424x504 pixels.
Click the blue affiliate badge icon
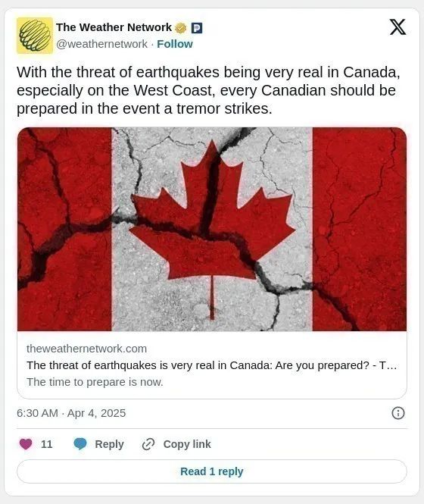(x=197, y=28)
